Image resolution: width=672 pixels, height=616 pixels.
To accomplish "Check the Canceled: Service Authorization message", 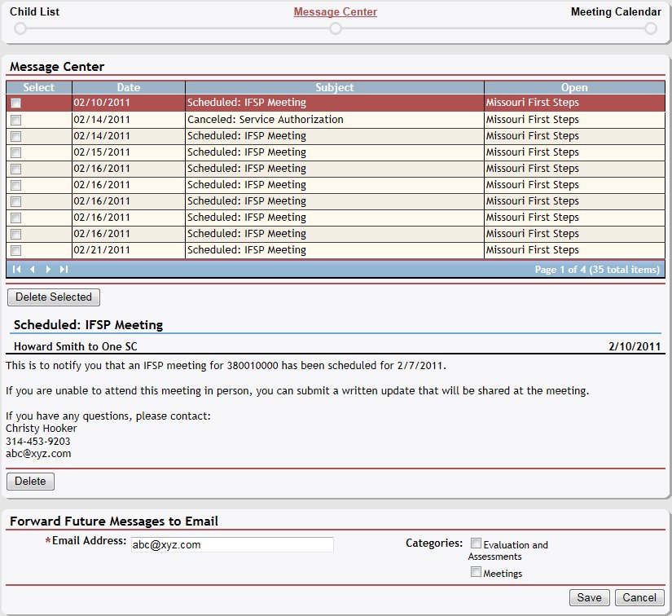I will [x=16, y=120].
